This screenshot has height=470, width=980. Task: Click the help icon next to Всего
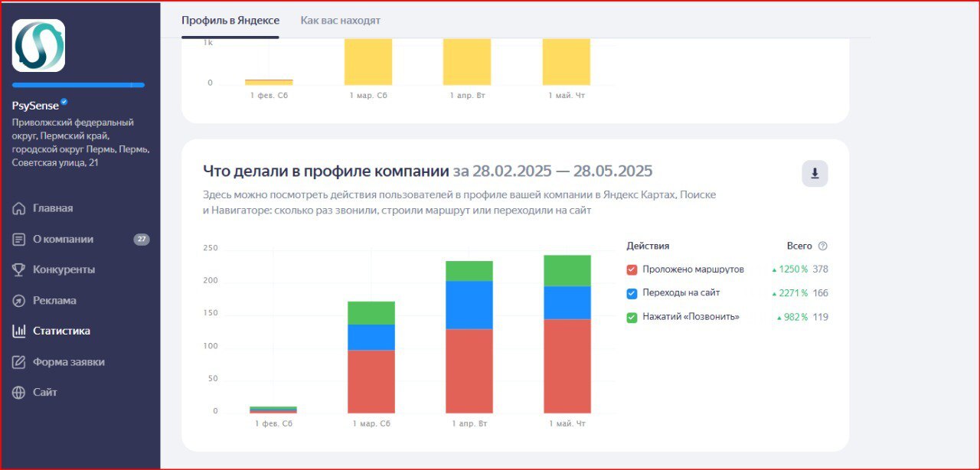click(823, 246)
